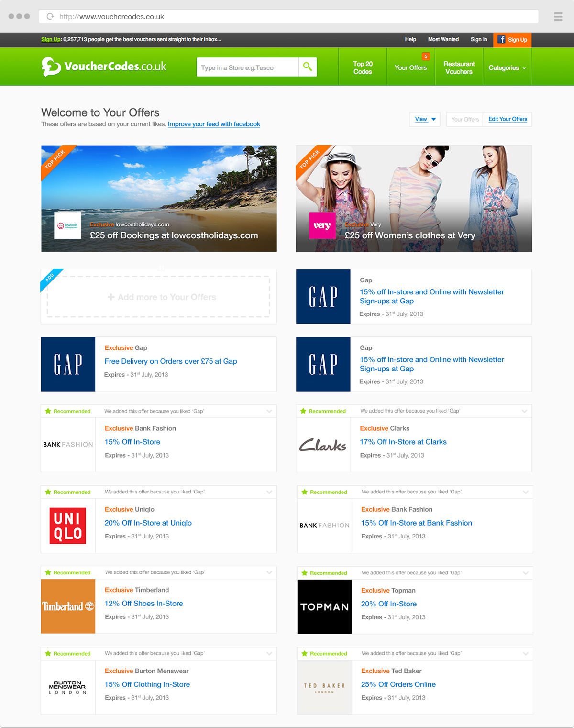The height and width of the screenshot is (728, 574).
Task: Expand the Recommended chevron on the Uniqlo offer
Action: click(269, 492)
